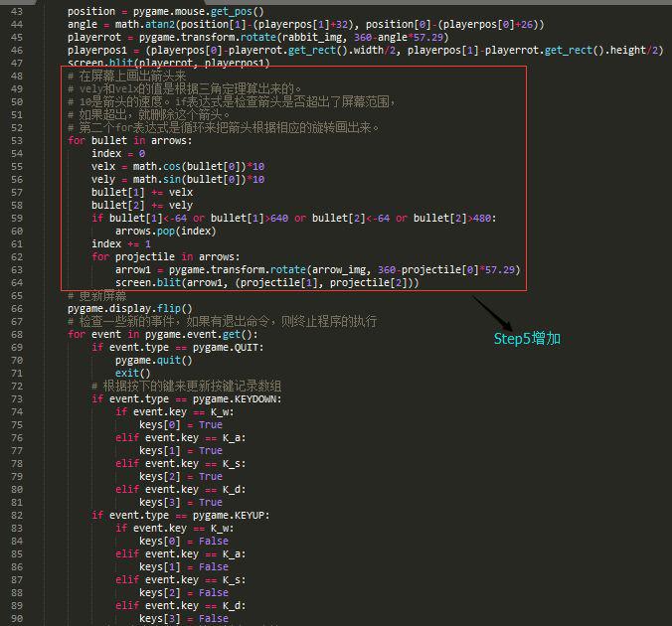This screenshot has height=626, width=672.
Task: Click comment '检查一些新的事件' on line 67
Action: coord(222,321)
